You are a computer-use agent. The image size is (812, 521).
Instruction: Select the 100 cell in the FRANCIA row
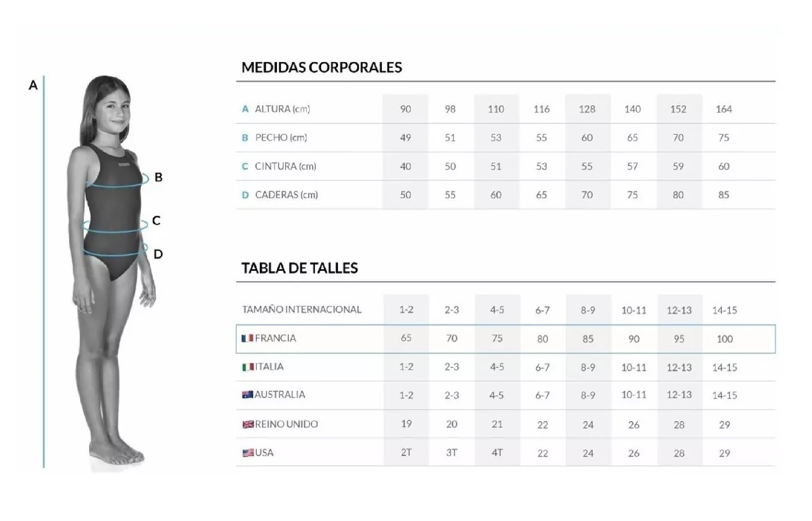(x=724, y=339)
